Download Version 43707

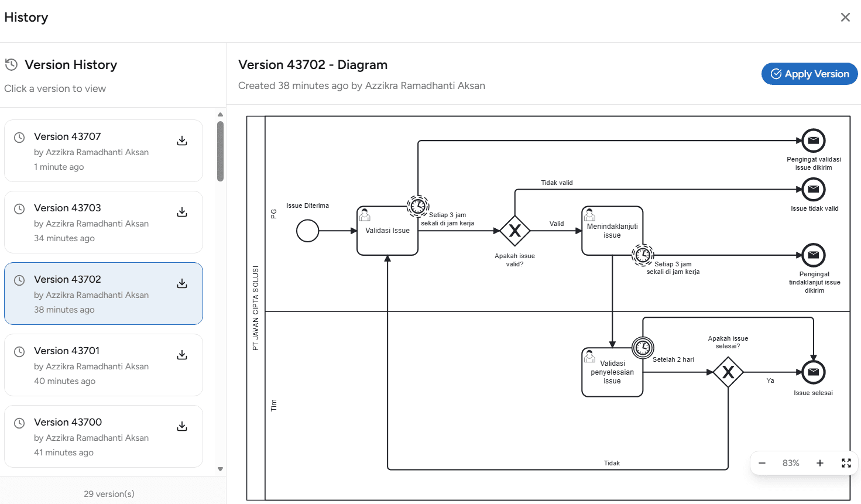[x=182, y=140]
